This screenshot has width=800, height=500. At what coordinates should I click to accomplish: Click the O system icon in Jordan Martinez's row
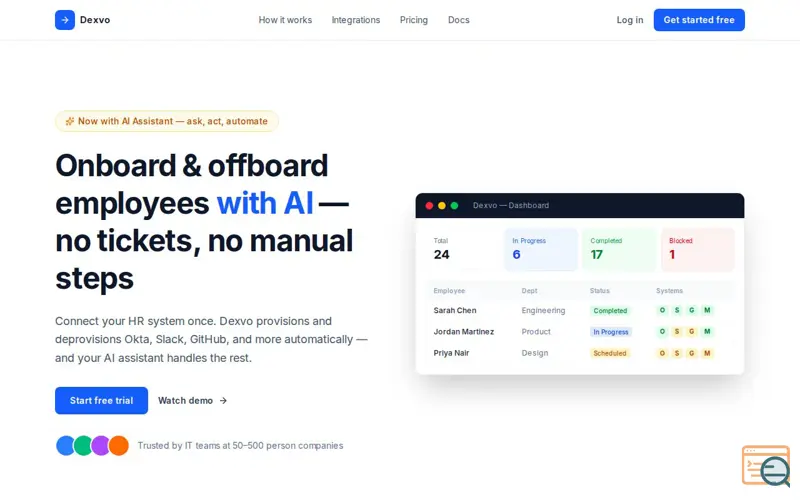[662, 332]
